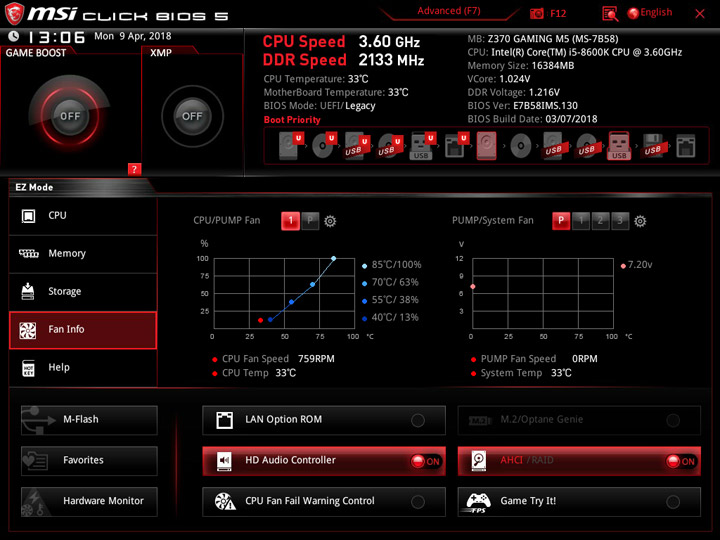720x540 pixels.
Task: Click the CPU chip icon in sidebar
Action: 28,215
